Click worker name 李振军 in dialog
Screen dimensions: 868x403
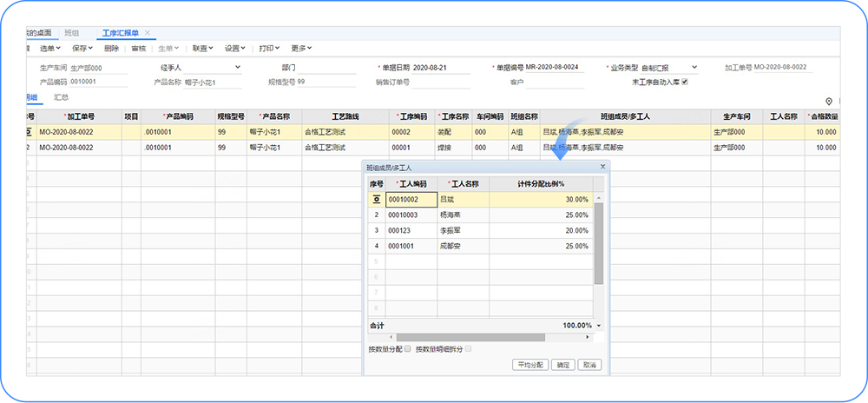coord(464,230)
